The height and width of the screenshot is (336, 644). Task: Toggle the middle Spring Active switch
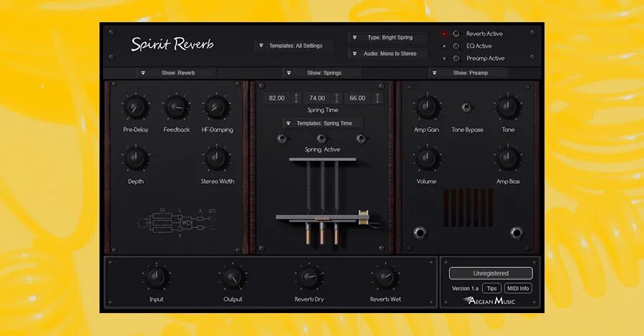(321, 138)
